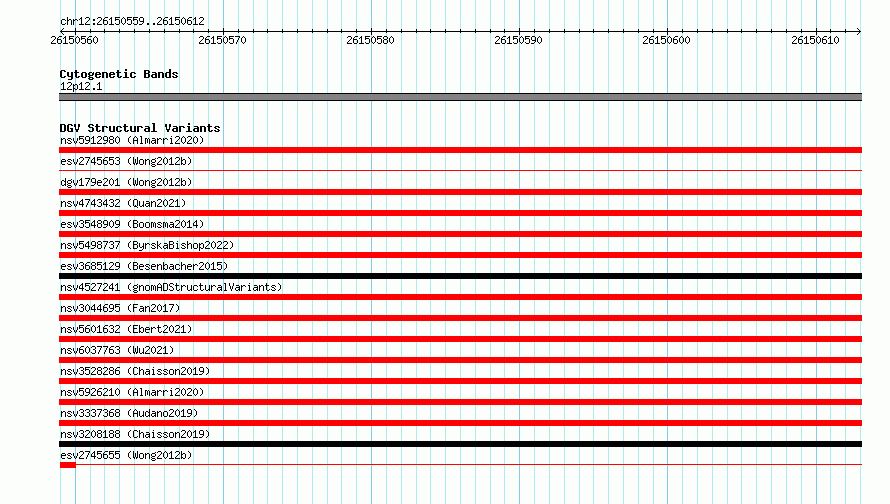The image size is (890, 504).
Task: Click the red bar for nsv3337368
Action: click(460, 423)
